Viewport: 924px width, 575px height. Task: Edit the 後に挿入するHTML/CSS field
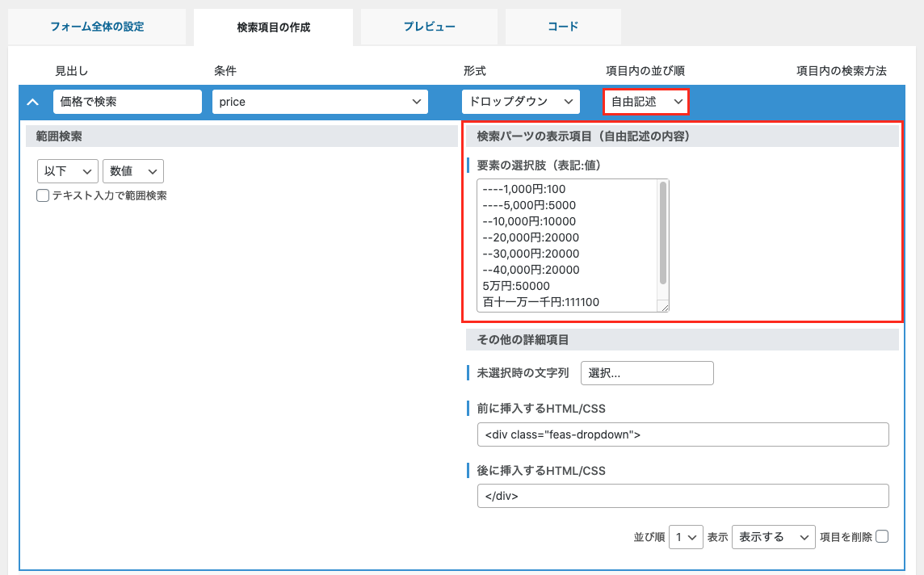point(683,496)
